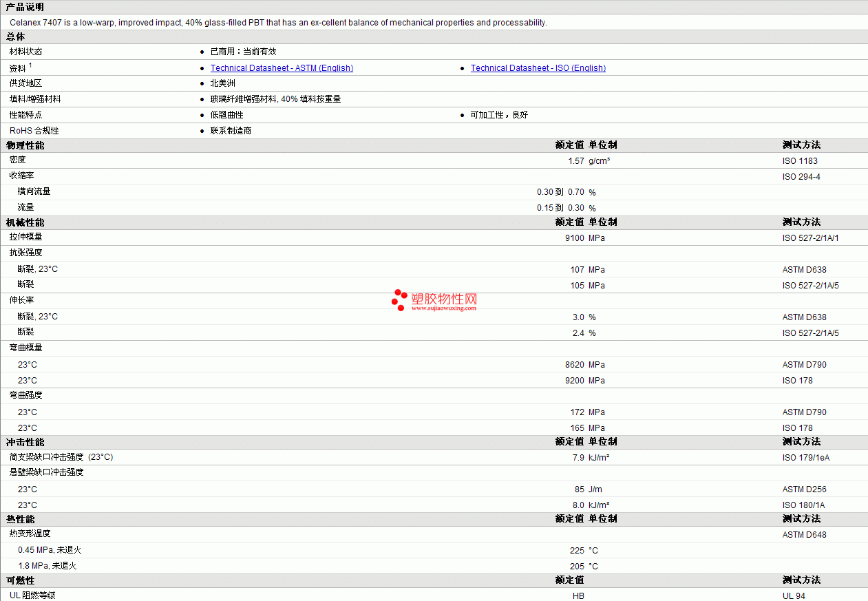Click the ISO 179/1eA test method
This screenshot has width=868, height=601.
pyautogui.click(x=806, y=458)
